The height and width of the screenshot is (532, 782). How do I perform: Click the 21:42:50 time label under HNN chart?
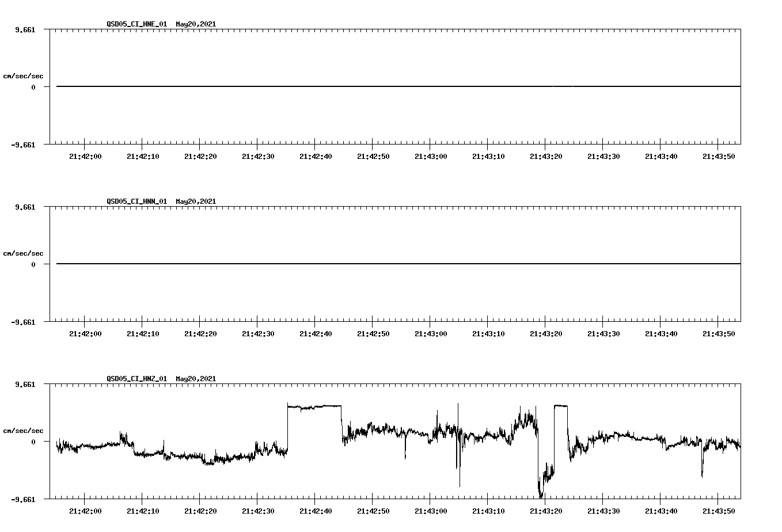(373, 333)
